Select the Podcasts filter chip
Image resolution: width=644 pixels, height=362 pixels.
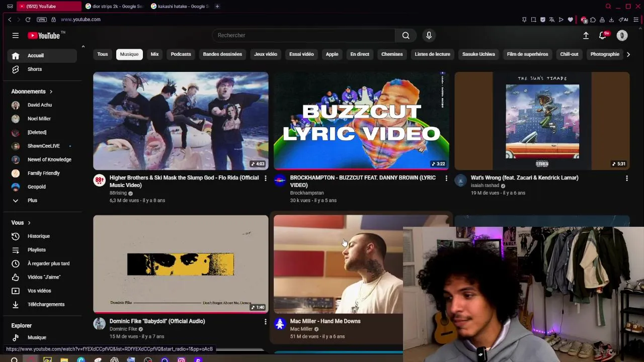pos(181,54)
